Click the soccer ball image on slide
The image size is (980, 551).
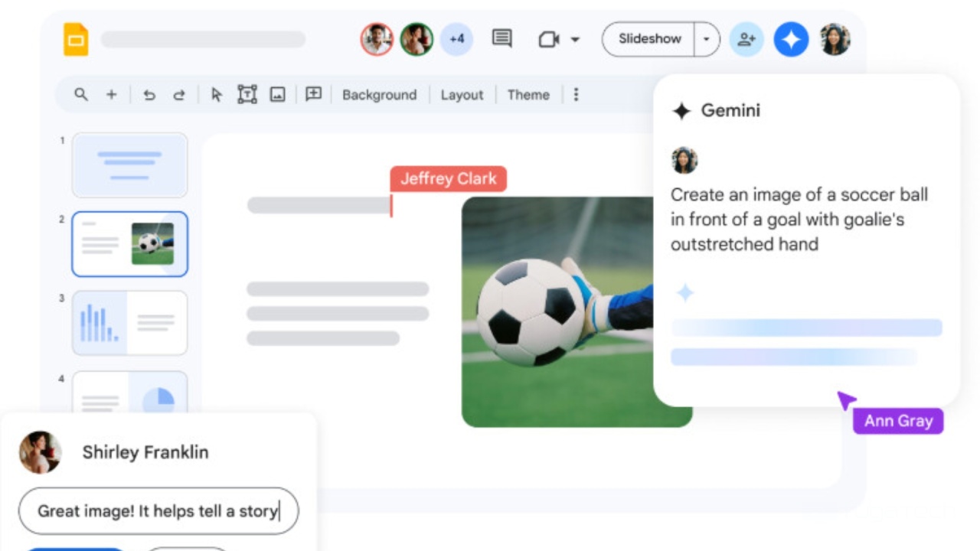(557, 311)
